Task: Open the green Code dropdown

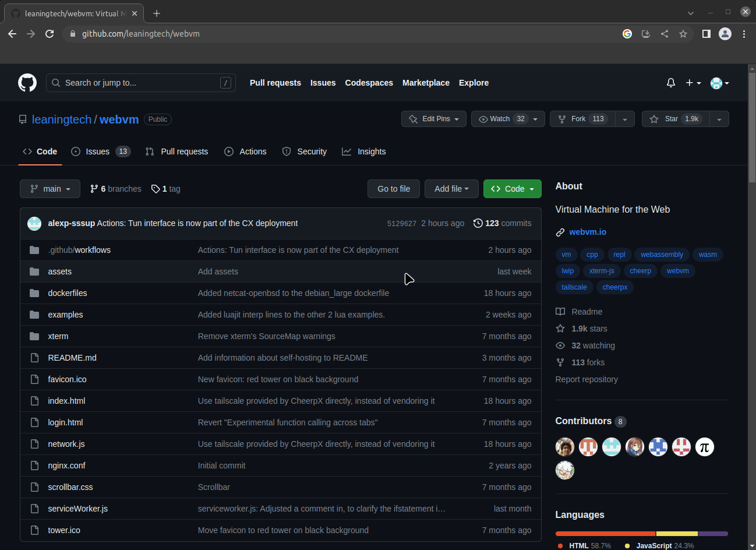Action: point(513,189)
